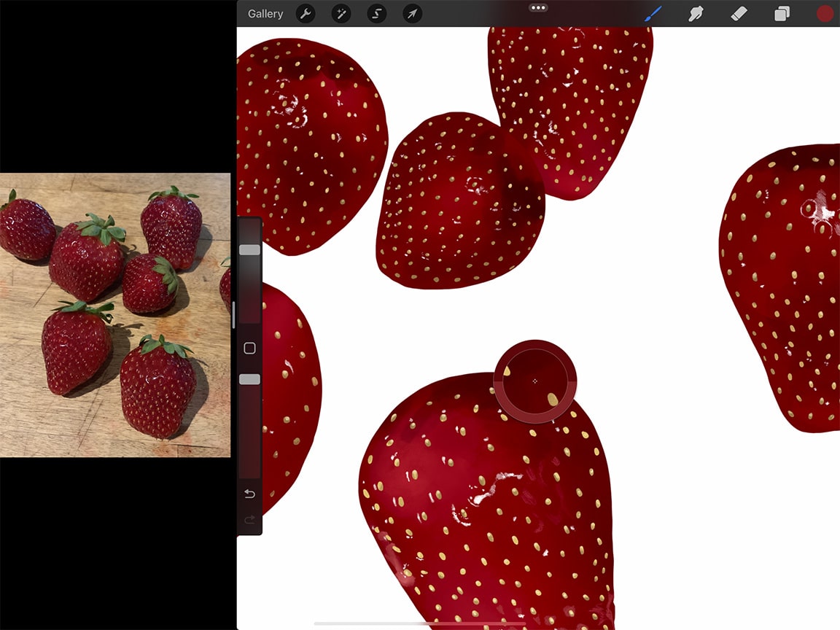
Task: Tap Gallery to exit the canvas
Action: point(265,13)
